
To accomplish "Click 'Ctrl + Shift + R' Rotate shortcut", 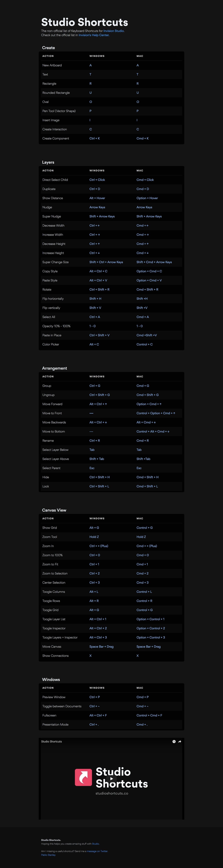I will click(99, 289).
